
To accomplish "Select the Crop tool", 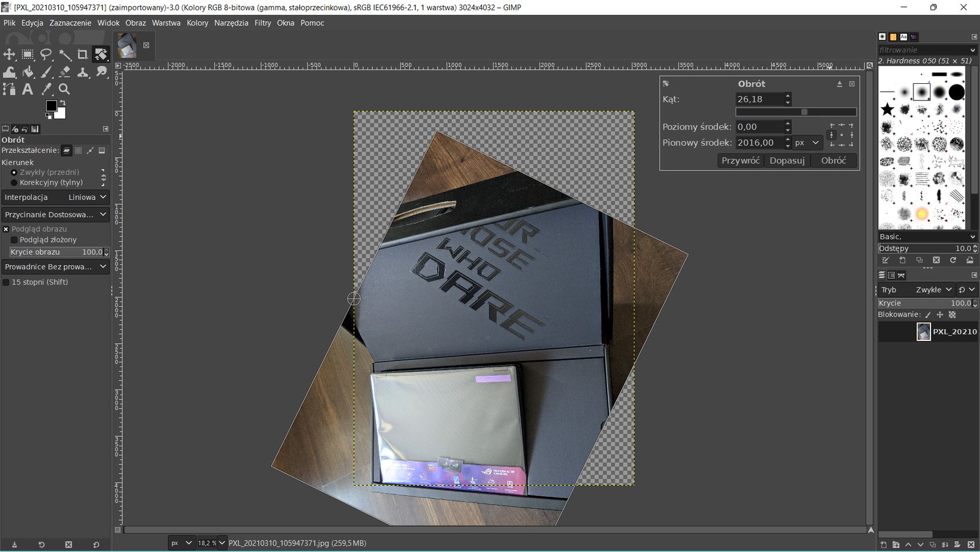I will [83, 54].
